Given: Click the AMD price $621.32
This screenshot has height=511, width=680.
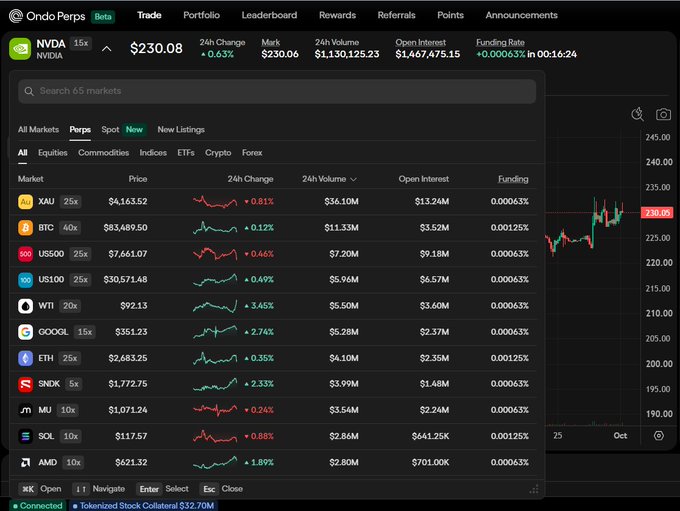Looking at the screenshot, I should click(131, 462).
